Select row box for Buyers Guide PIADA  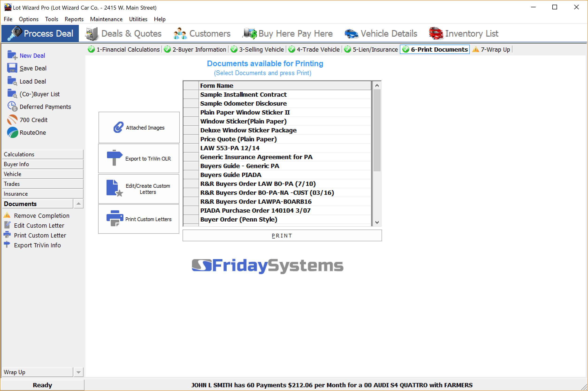tap(191, 175)
